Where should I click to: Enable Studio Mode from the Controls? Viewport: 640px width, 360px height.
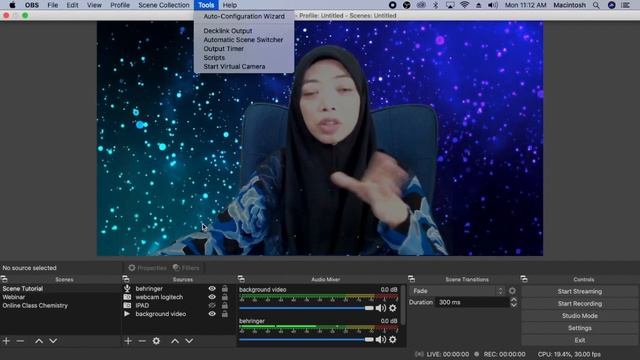580,316
